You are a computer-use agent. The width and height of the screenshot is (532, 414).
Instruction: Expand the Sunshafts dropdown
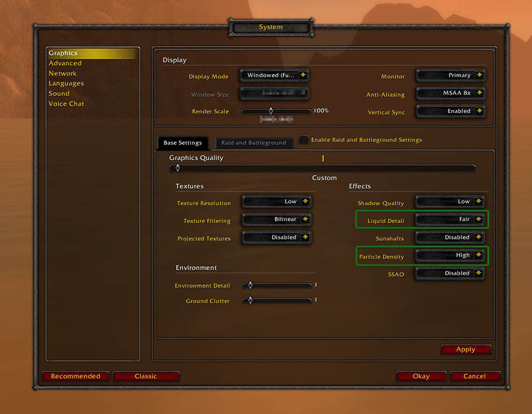pos(450,237)
